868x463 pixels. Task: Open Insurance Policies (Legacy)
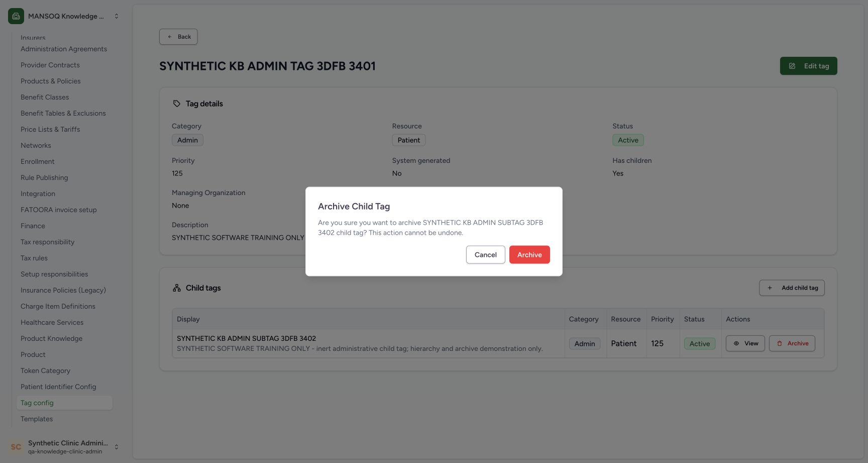point(63,290)
